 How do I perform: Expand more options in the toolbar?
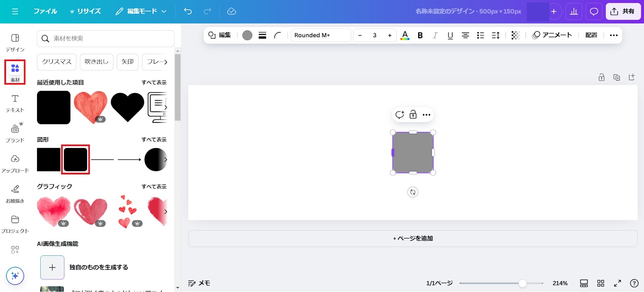(613, 35)
